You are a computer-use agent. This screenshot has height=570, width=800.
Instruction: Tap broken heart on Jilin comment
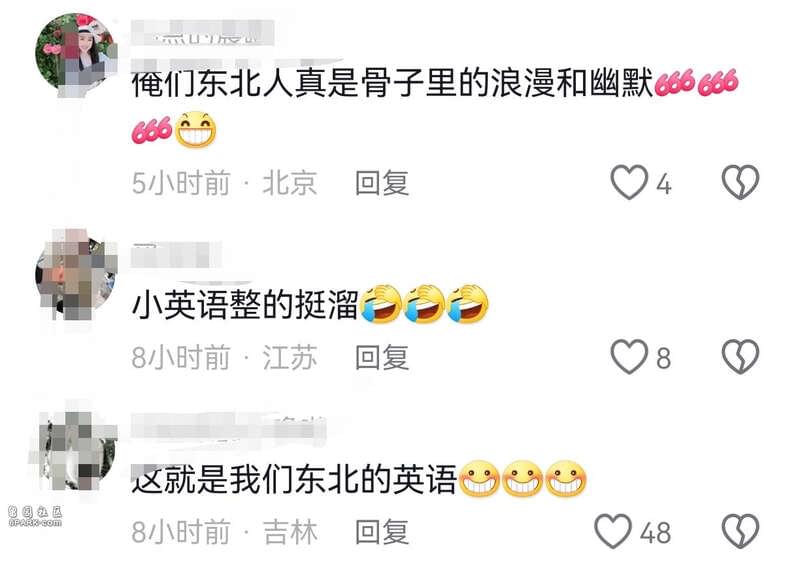[x=740, y=531]
